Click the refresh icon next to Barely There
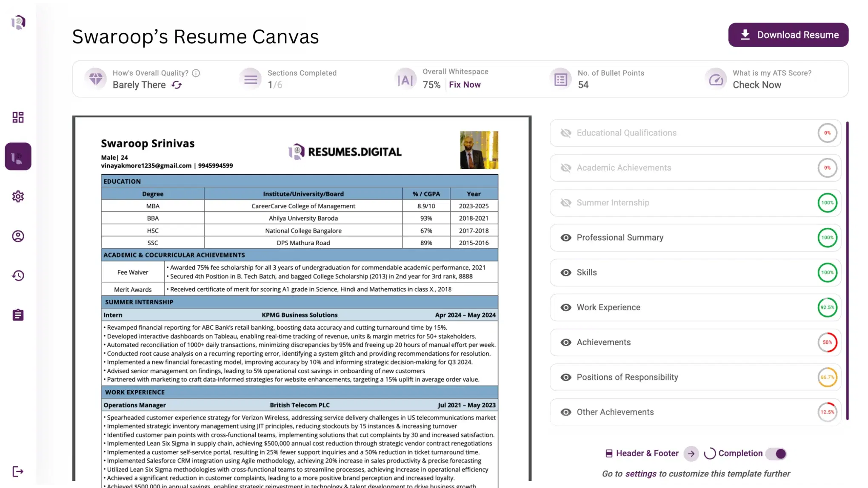Screen dimensions: 868x488 [177, 85]
